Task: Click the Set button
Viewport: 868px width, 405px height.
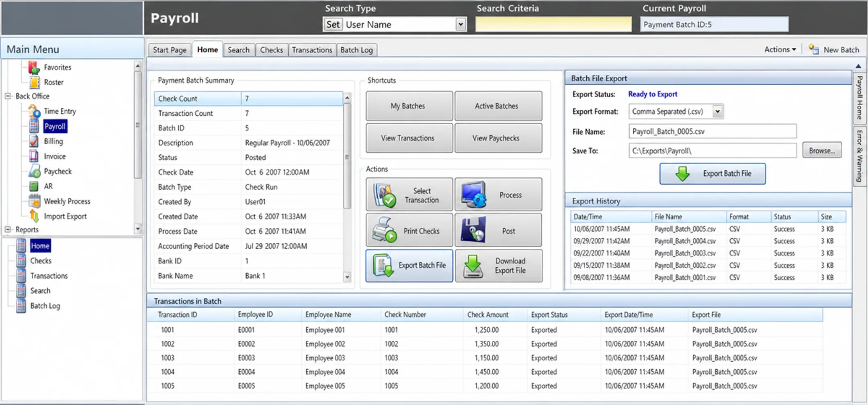Action: 333,25
